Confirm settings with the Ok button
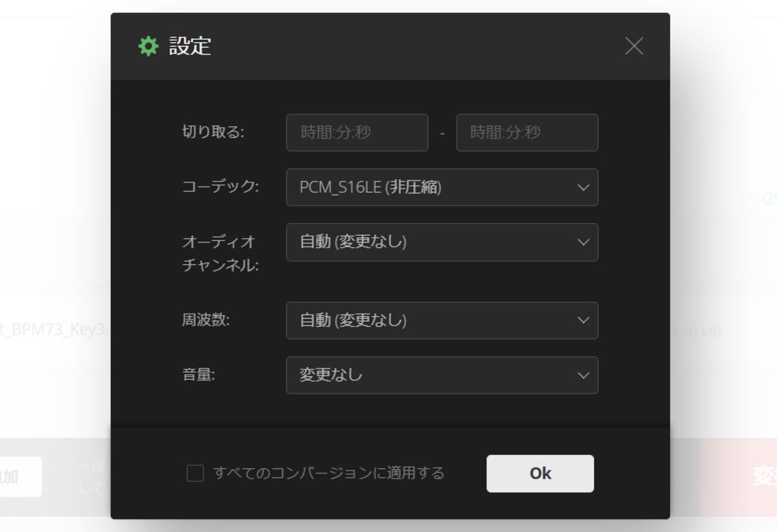The height and width of the screenshot is (532, 777). tap(540, 474)
